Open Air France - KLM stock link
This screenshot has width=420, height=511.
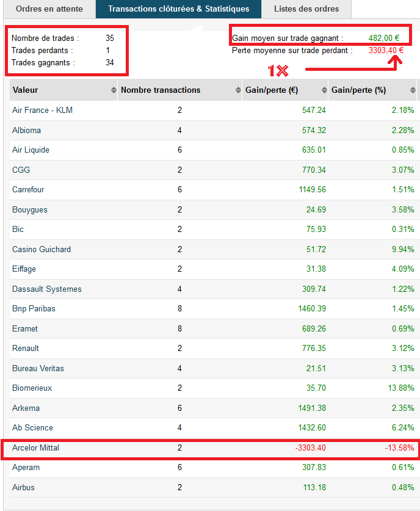click(42, 110)
